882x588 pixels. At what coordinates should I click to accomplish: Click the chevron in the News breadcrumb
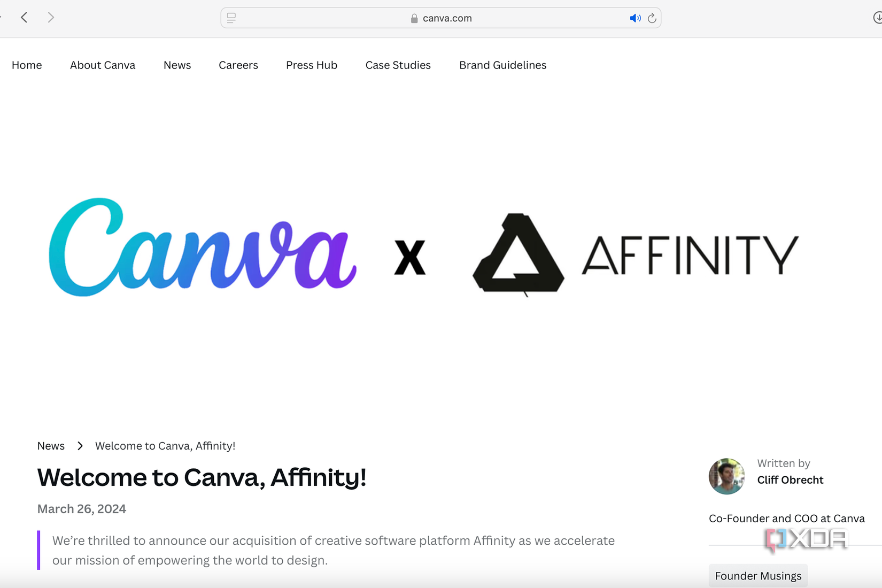click(80, 445)
